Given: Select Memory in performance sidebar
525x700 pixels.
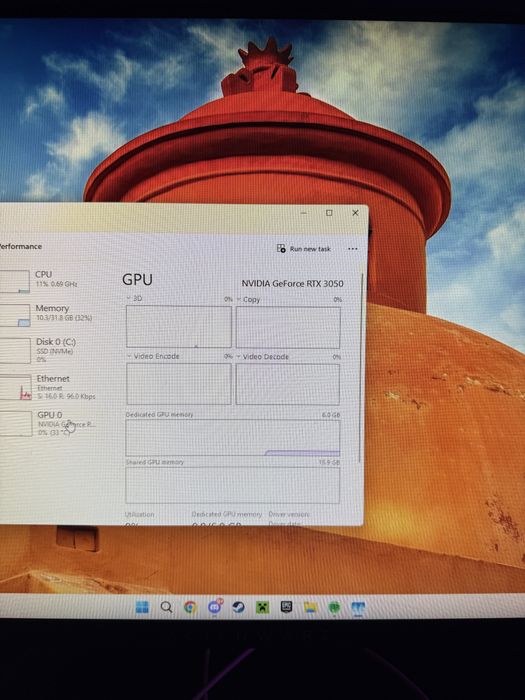Looking at the screenshot, I should (x=47, y=314).
